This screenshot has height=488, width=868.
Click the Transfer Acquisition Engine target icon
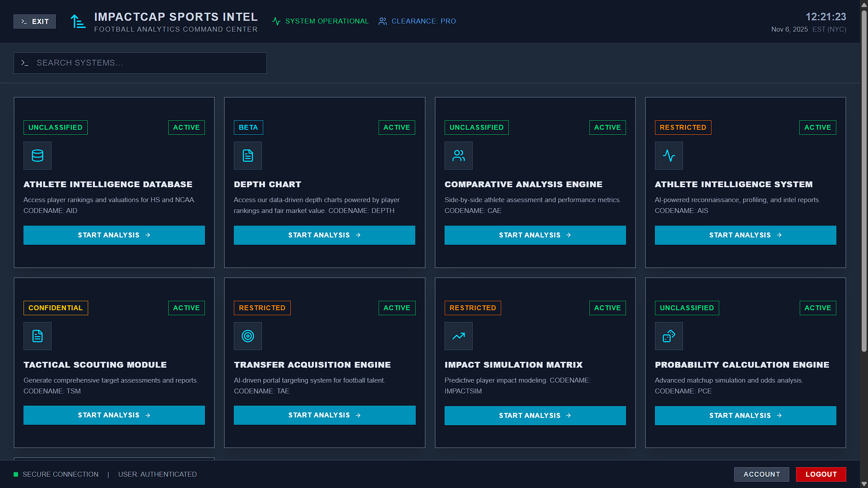247,336
